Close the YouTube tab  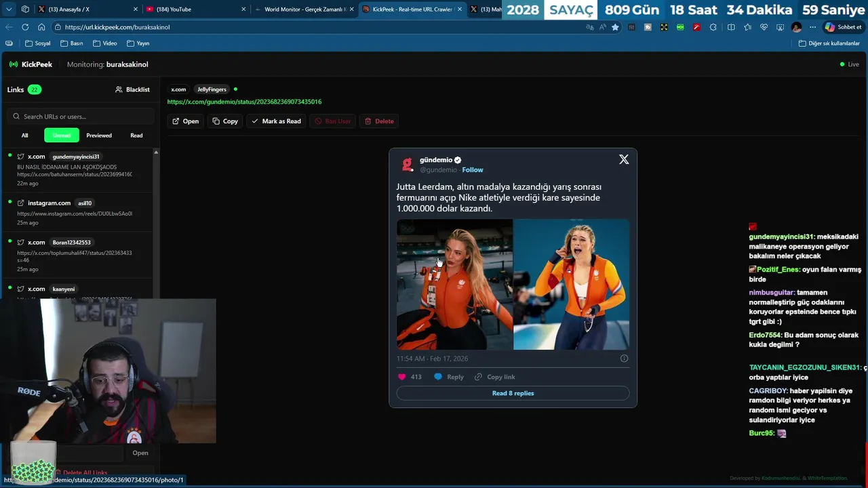click(x=243, y=9)
